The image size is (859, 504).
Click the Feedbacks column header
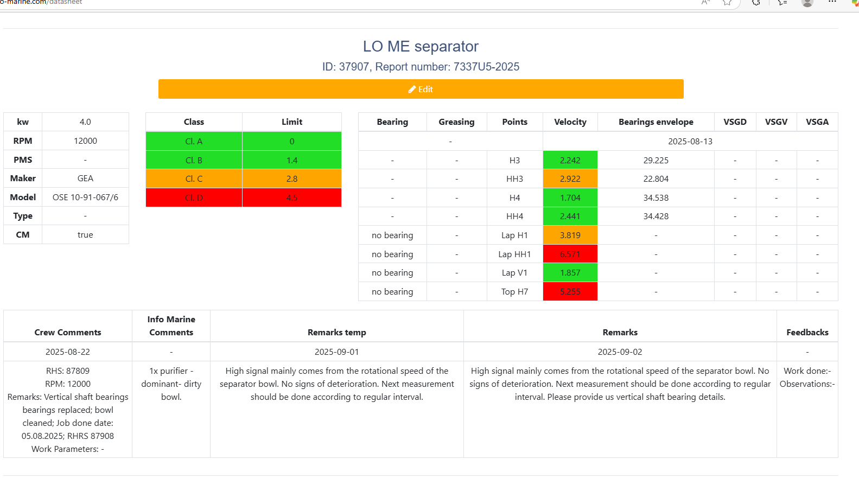coord(807,332)
